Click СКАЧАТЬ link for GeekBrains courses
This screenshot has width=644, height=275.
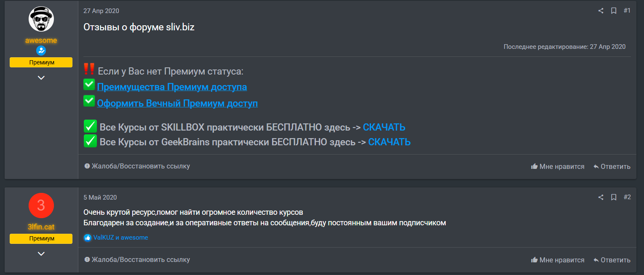pyautogui.click(x=389, y=142)
